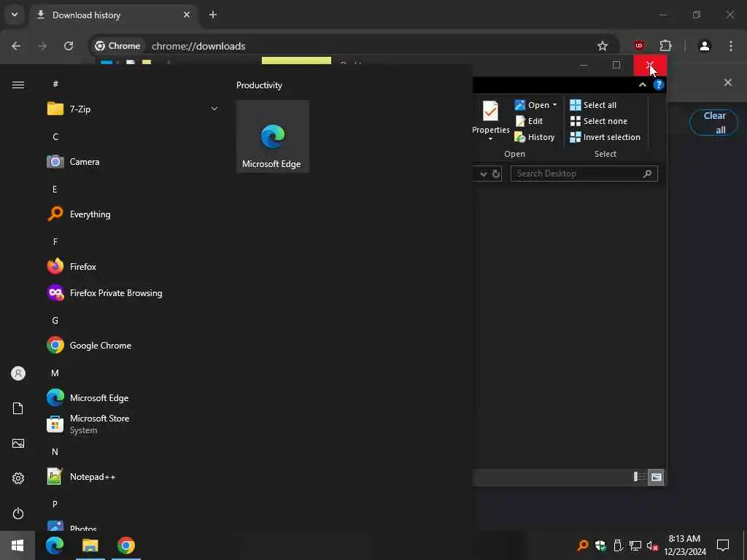Open Pictures shortcut in Start sidebar
The width and height of the screenshot is (747, 560).
coord(18,443)
